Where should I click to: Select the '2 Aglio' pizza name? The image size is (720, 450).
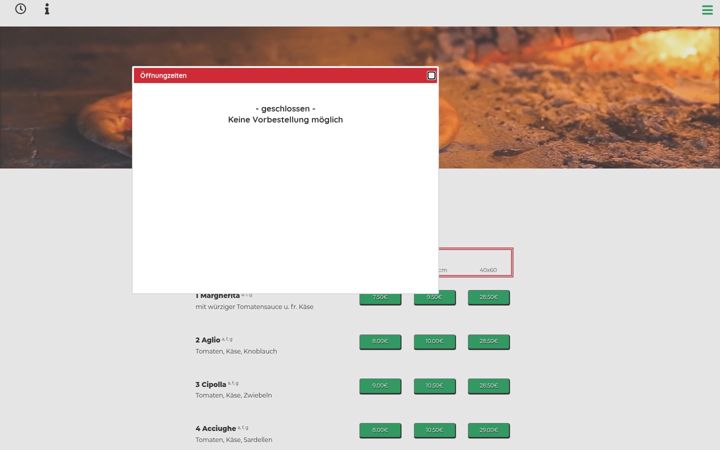(x=208, y=340)
